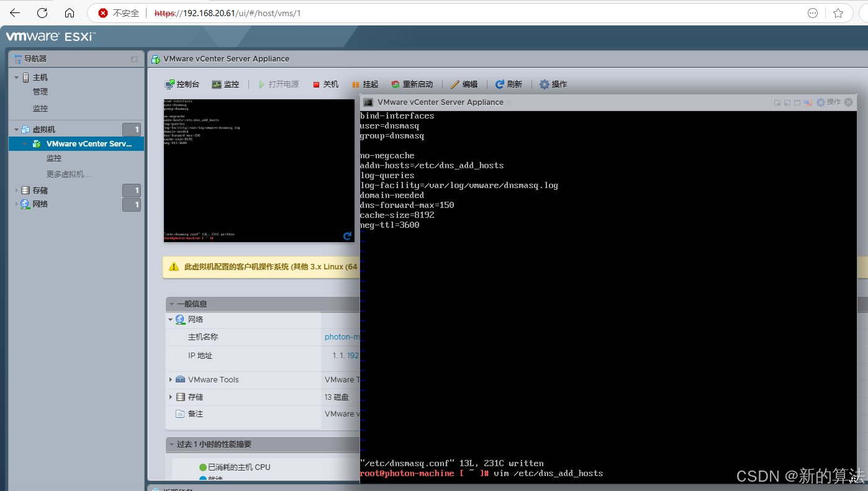The width and height of the screenshot is (868, 491).
Task: Collapse the VMware vCenter Serv... node arrow
Action: click(x=25, y=144)
